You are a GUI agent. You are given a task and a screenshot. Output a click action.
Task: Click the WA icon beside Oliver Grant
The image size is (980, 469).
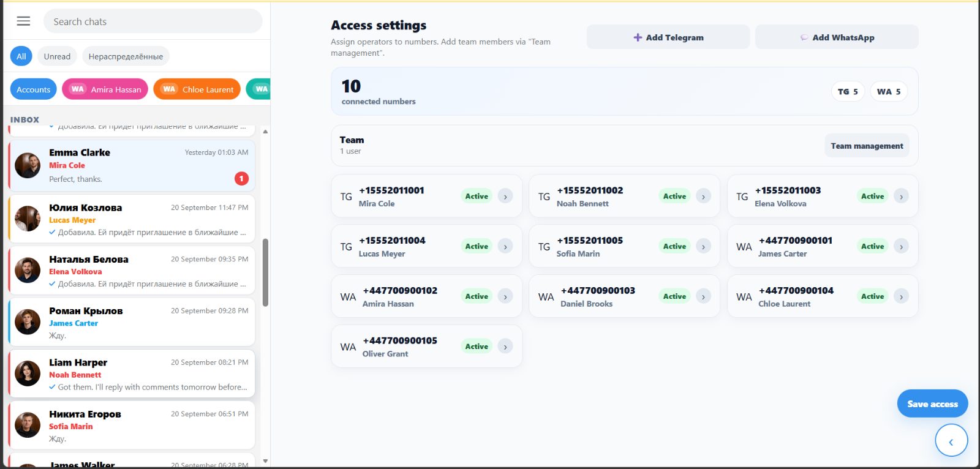[x=348, y=348]
